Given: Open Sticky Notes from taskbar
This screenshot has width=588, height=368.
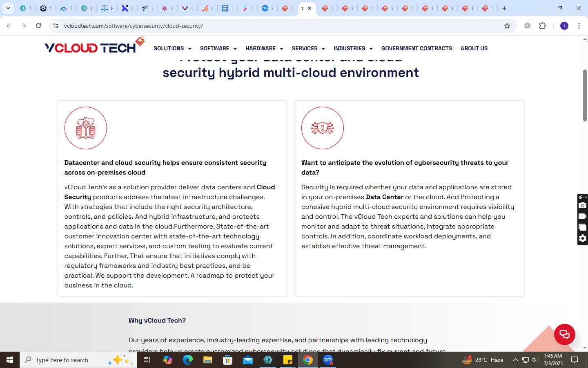Looking at the screenshot, I should (x=288, y=360).
